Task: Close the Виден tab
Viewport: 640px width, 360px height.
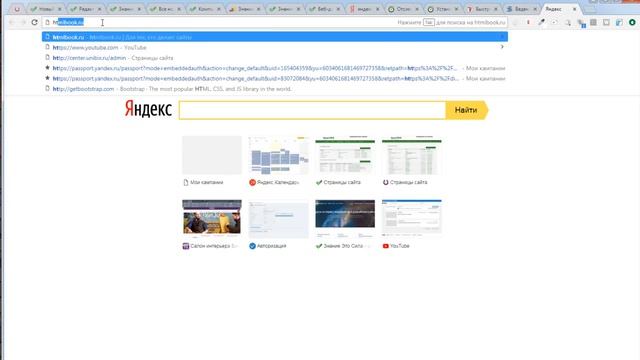Action: tap(535, 9)
